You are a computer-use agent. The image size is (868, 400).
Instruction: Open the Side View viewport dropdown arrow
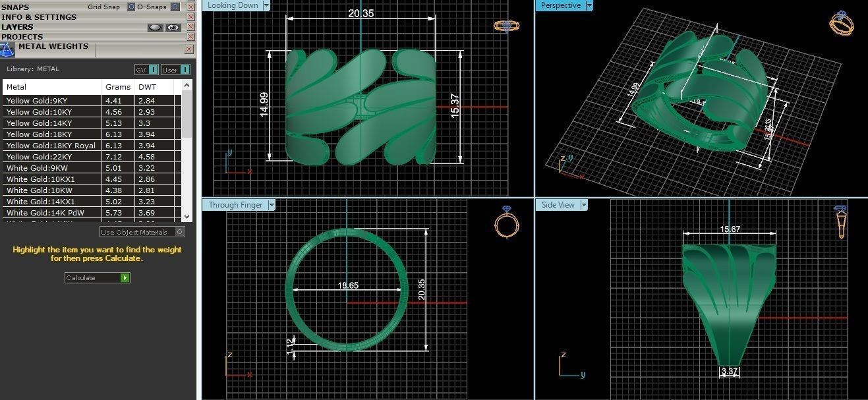pos(583,205)
